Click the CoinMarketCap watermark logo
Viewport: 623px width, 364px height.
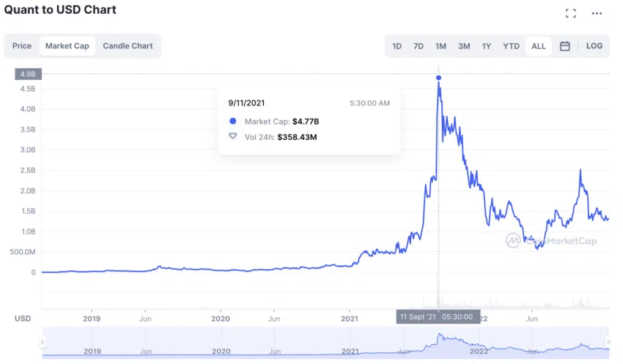(541, 239)
